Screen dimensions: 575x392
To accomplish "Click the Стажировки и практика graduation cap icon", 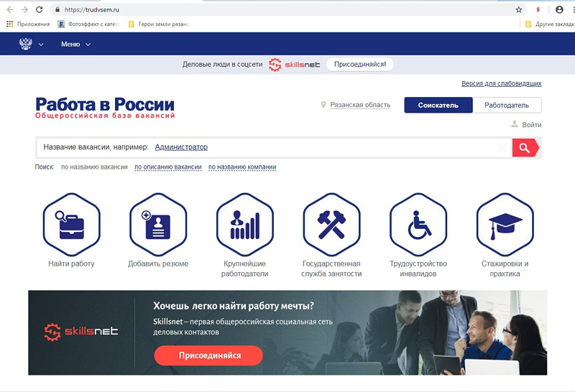I will tap(505, 225).
